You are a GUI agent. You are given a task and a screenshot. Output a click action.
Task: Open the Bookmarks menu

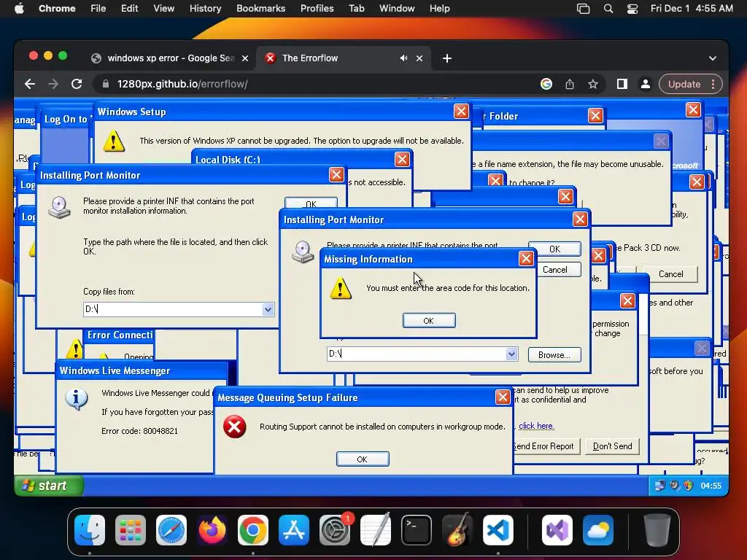[260, 9]
